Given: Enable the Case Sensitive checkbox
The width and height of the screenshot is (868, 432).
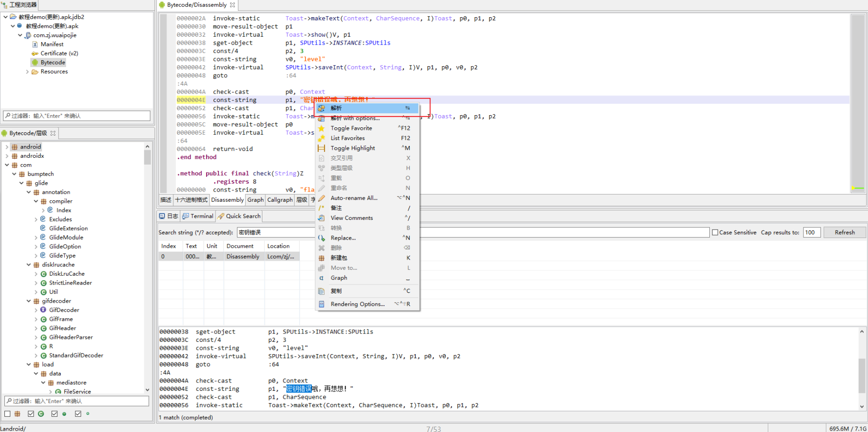Looking at the screenshot, I should (715, 233).
